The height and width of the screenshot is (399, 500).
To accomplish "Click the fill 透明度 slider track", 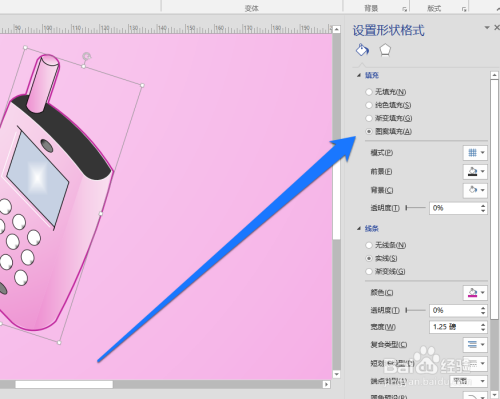I will pyautogui.click(x=415, y=208).
